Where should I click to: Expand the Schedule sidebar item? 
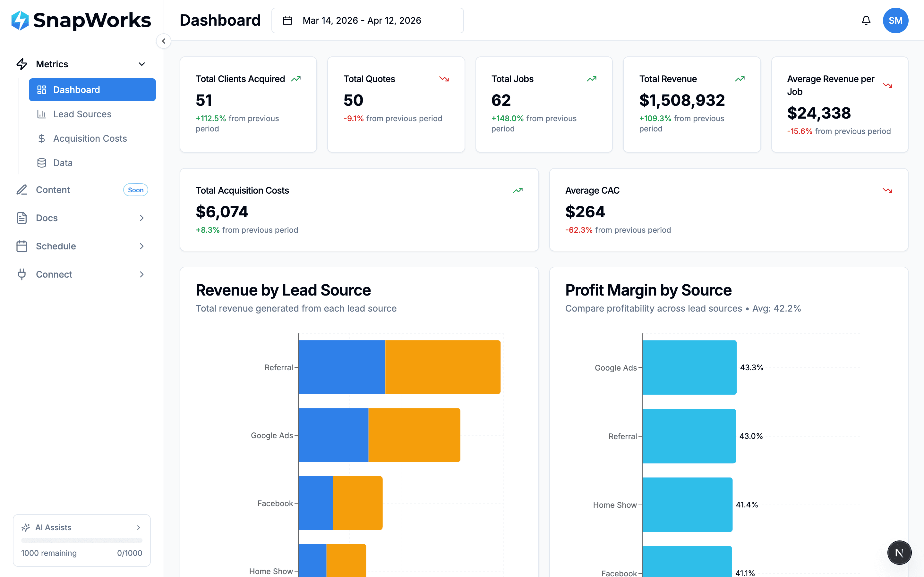pos(142,246)
